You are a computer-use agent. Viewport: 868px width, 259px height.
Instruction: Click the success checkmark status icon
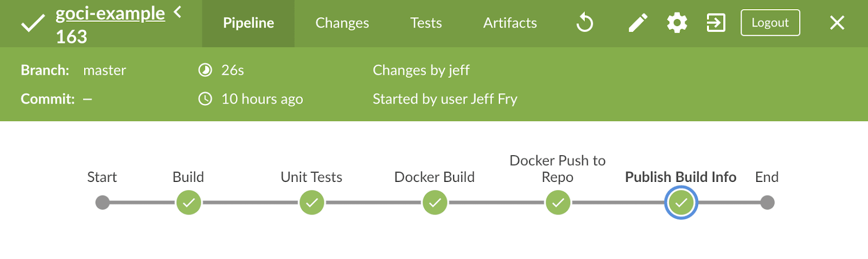[33, 23]
